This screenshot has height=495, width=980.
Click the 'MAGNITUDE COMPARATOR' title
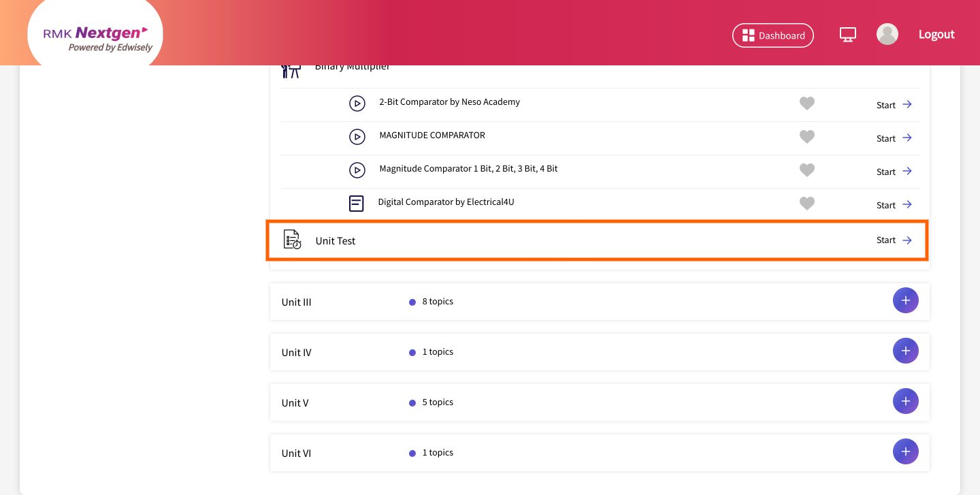click(x=432, y=135)
